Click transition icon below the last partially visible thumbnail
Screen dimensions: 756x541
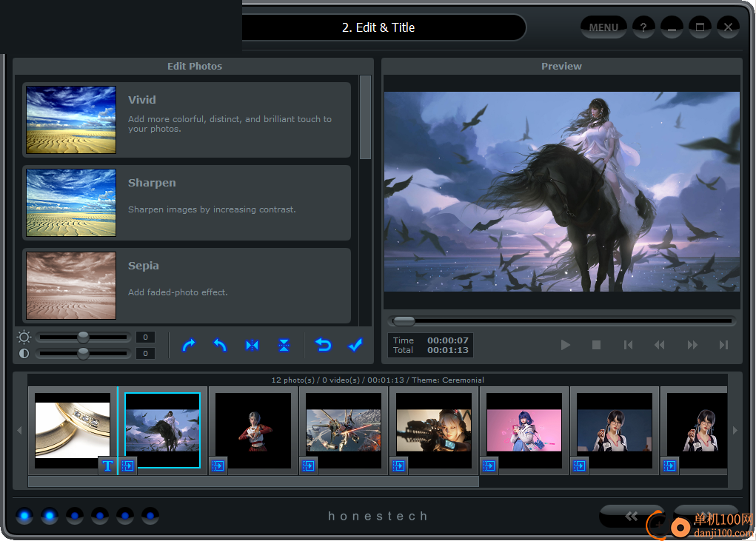pos(669,466)
